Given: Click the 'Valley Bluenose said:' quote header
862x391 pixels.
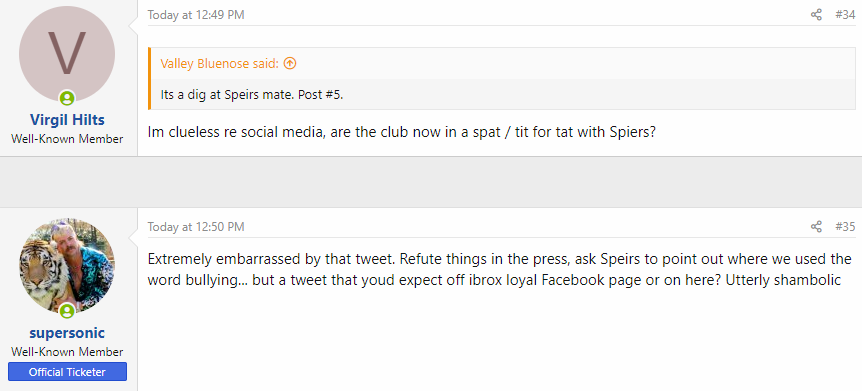Looking at the screenshot, I should pos(219,63).
